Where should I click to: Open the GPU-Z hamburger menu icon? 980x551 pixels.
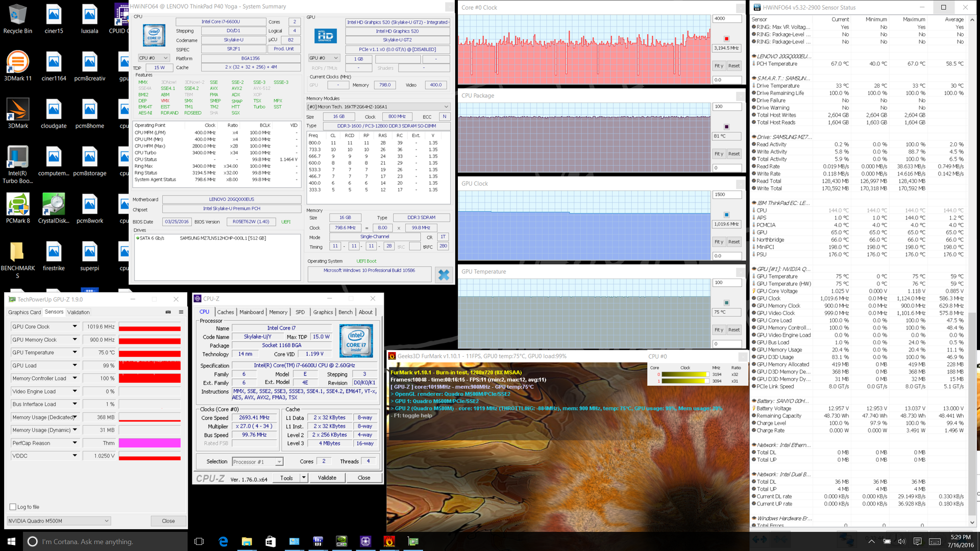(x=181, y=312)
